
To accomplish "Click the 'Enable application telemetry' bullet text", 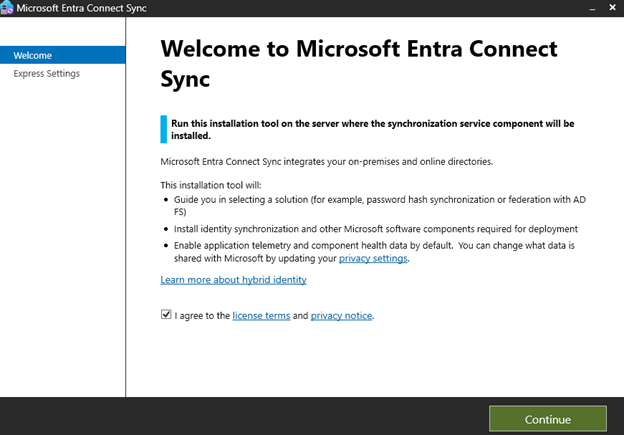I will [374, 252].
